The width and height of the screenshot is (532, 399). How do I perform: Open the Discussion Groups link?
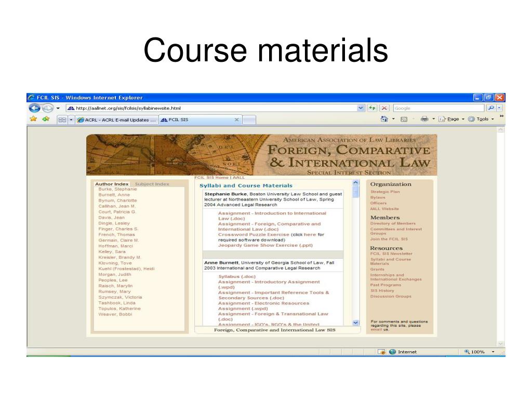(391, 296)
